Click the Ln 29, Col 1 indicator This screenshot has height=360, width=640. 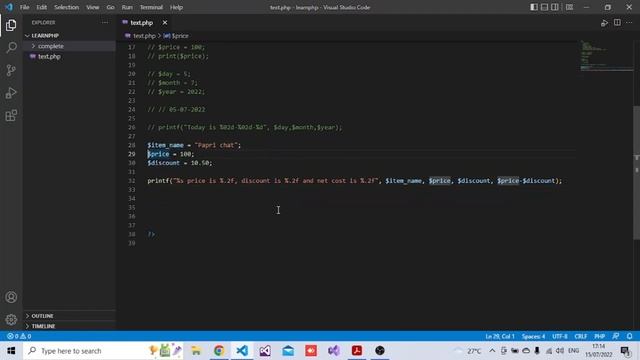click(x=500, y=336)
